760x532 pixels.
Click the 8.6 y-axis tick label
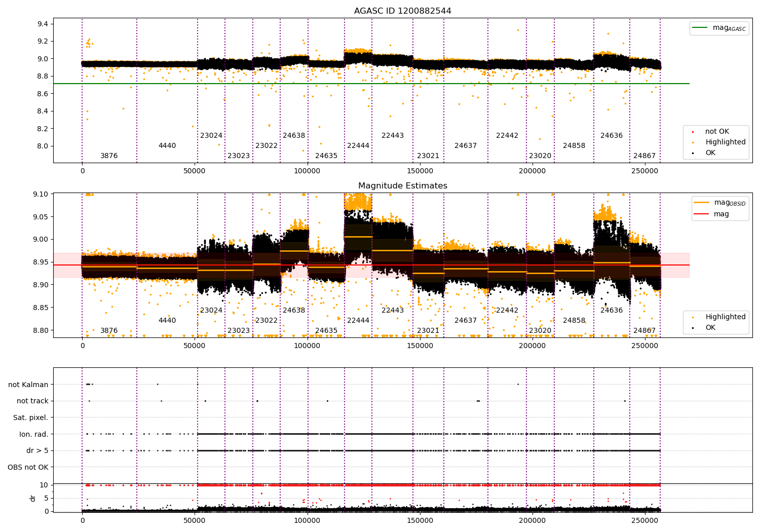(x=44, y=94)
